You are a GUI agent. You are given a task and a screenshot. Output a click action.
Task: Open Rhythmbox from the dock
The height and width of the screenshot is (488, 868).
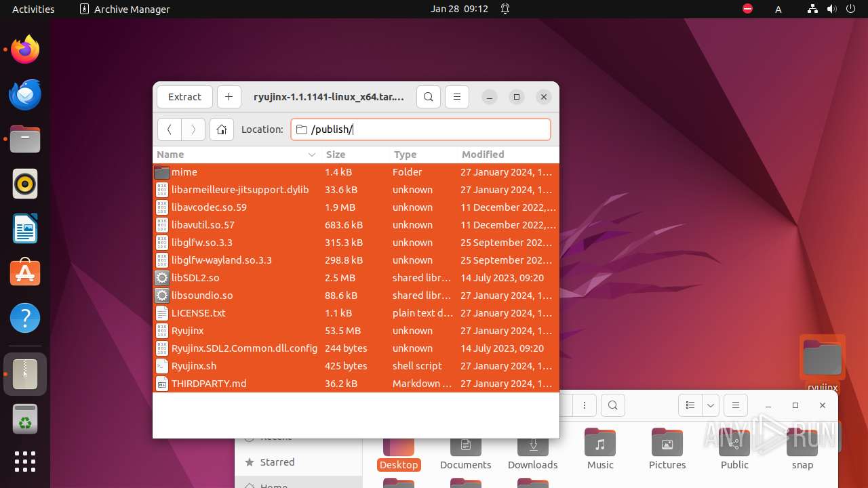point(25,184)
